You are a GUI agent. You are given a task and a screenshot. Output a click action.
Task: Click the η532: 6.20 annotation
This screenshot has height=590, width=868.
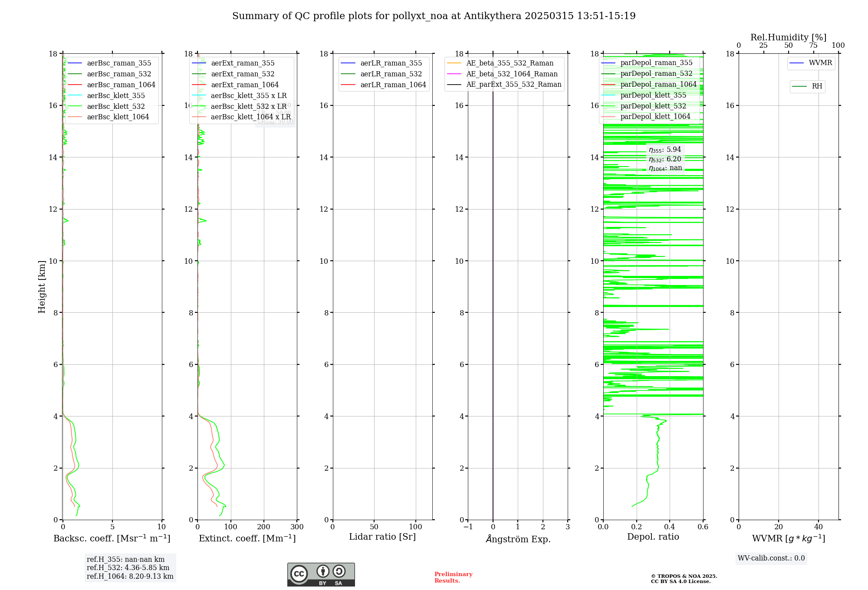coord(665,159)
